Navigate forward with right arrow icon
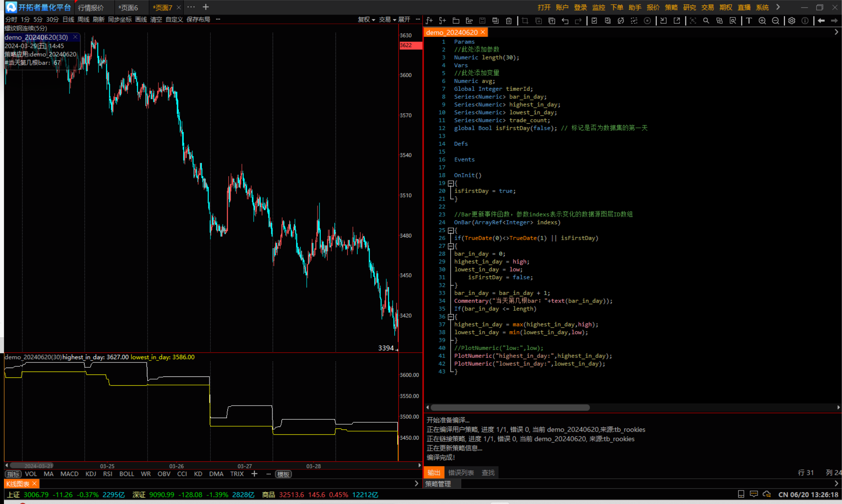Screen dimensions: 842x504 coord(834,21)
